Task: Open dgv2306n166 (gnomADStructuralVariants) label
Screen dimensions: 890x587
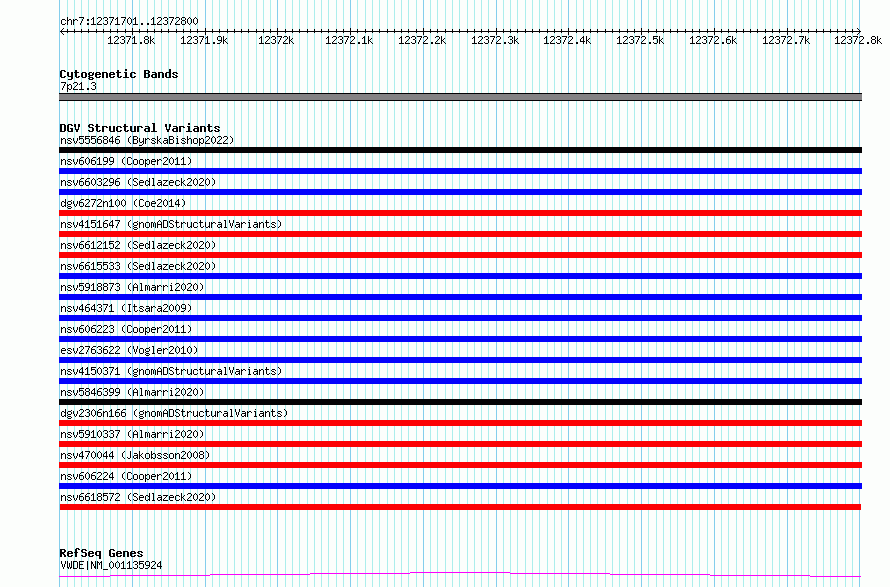Action: click(174, 413)
